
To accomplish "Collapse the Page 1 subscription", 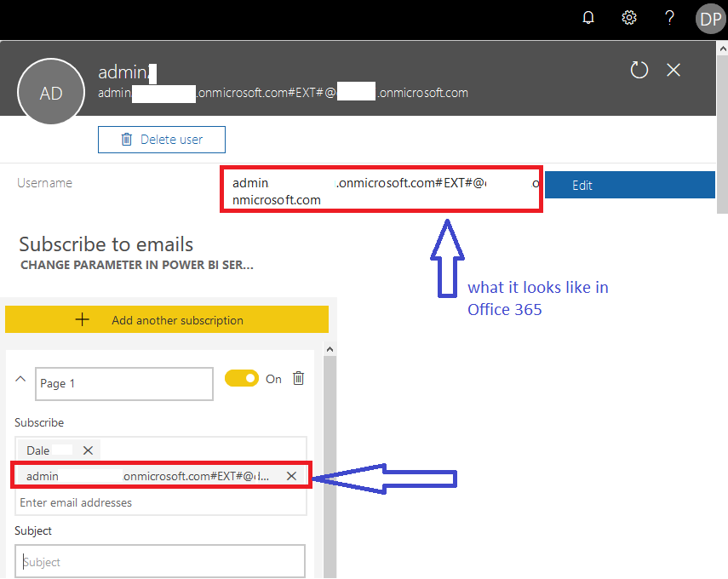I will point(20,379).
